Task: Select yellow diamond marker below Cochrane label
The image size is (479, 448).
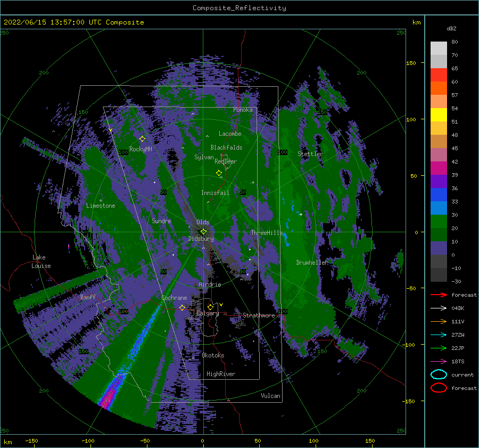Action: [182, 307]
